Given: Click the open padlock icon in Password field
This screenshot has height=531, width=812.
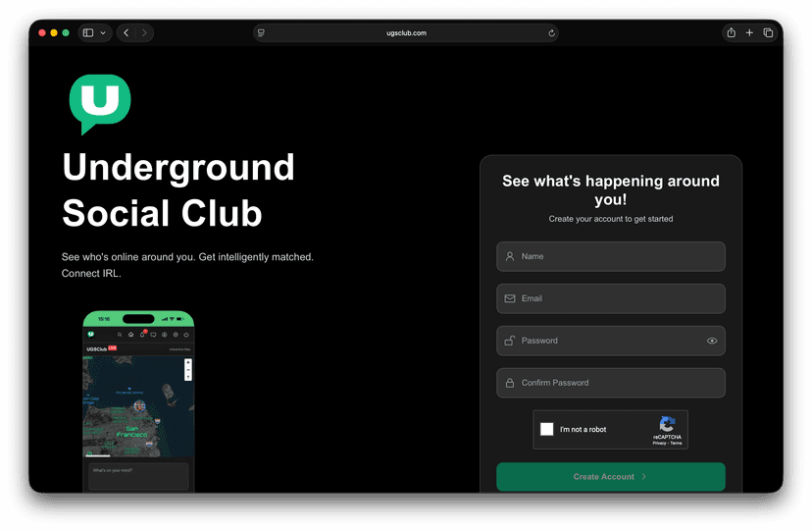Looking at the screenshot, I should click(510, 341).
